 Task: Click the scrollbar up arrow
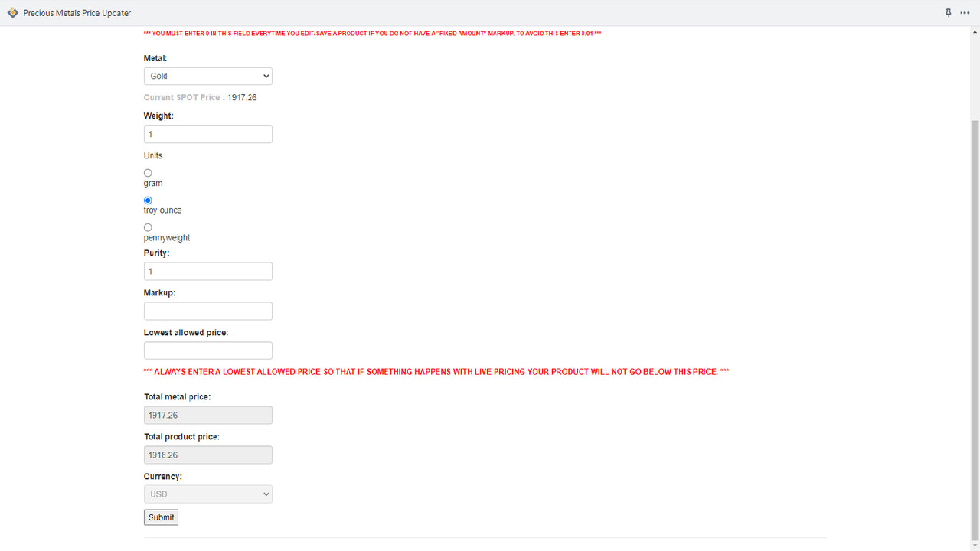click(x=974, y=32)
